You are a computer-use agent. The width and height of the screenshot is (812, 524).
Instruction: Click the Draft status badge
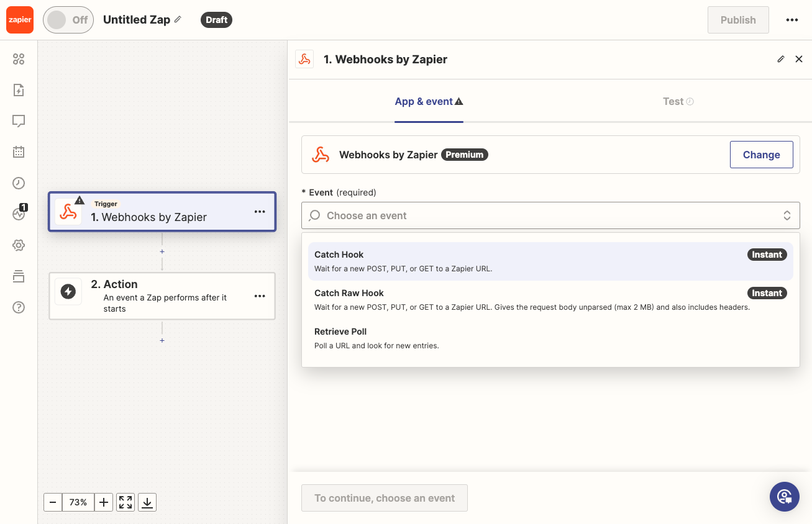click(216, 20)
